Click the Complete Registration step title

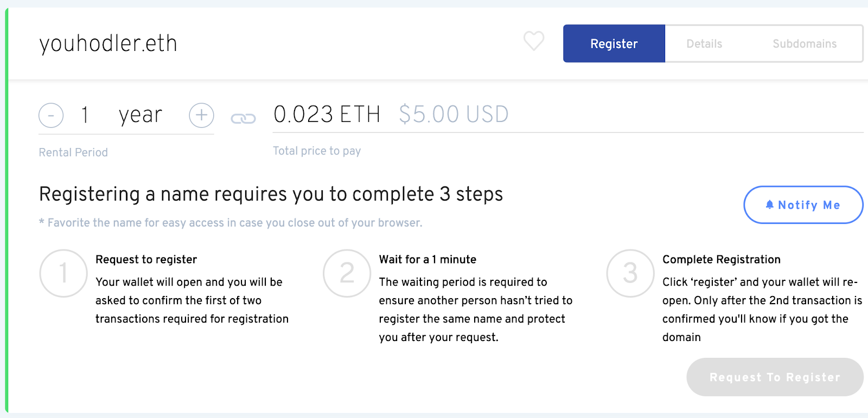[x=722, y=260]
